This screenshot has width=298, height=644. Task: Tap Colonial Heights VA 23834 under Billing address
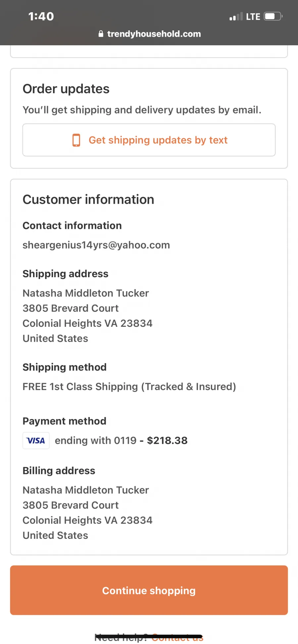pos(87,520)
